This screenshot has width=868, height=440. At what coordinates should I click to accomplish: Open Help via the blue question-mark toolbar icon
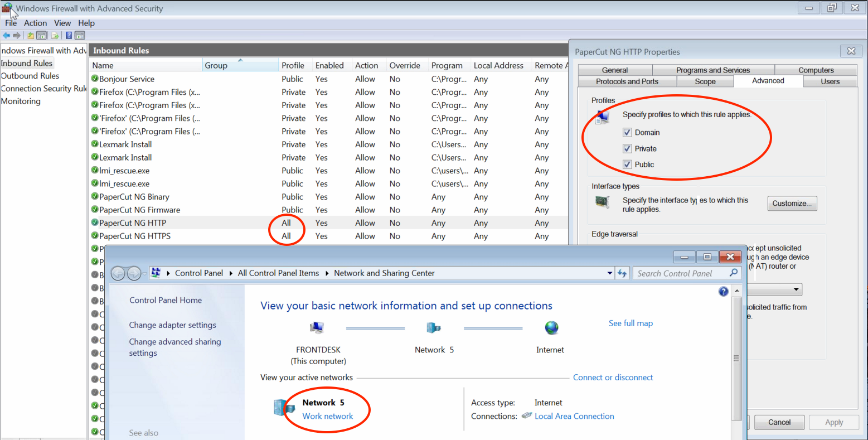(x=69, y=35)
